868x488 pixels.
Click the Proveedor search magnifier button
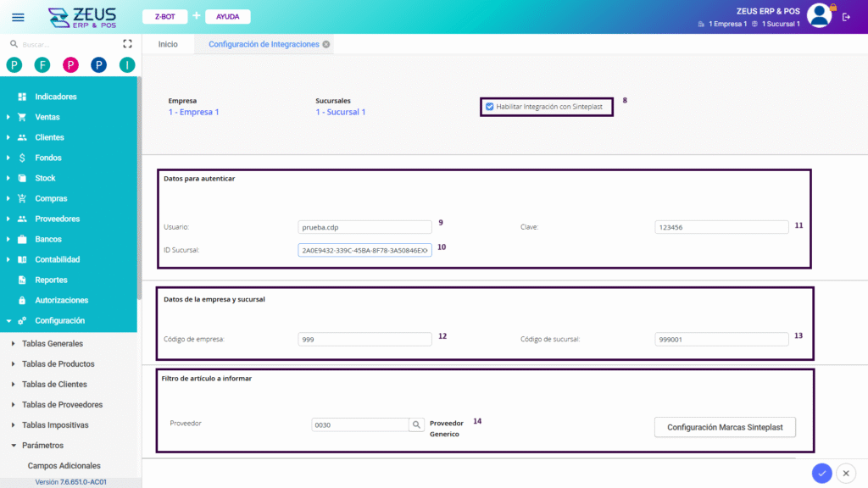pyautogui.click(x=416, y=425)
